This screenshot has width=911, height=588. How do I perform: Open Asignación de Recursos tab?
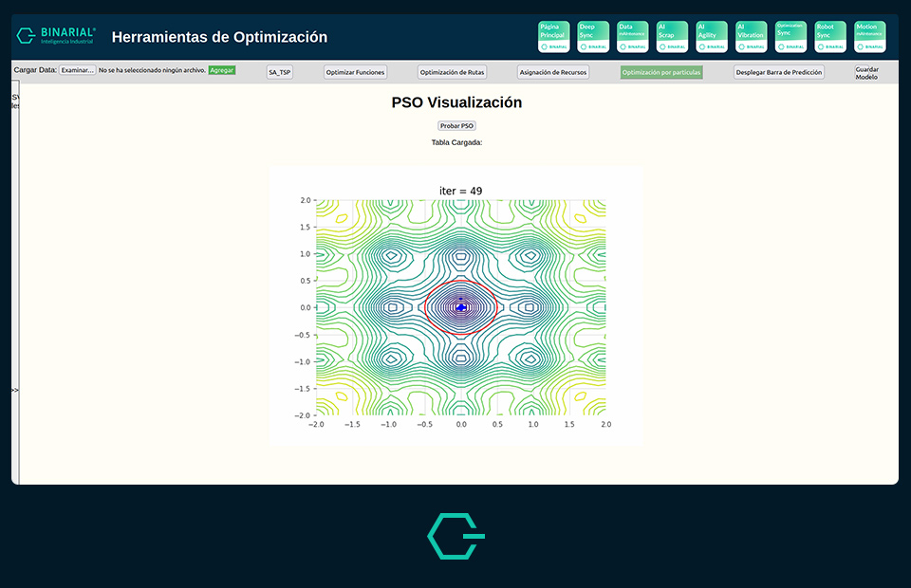[553, 72]
